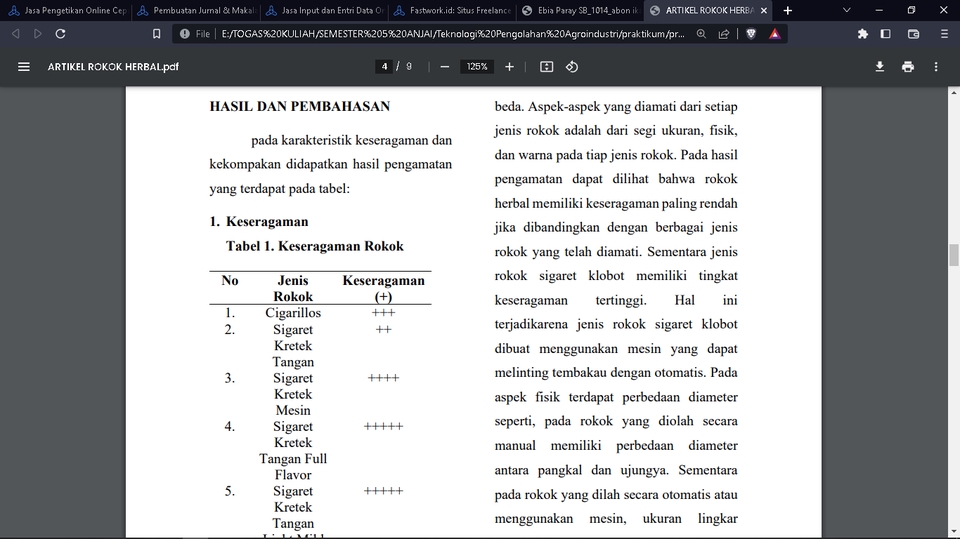
Task: Click the total page count 9
Action: pyautogui.click(x=409, y=67)
